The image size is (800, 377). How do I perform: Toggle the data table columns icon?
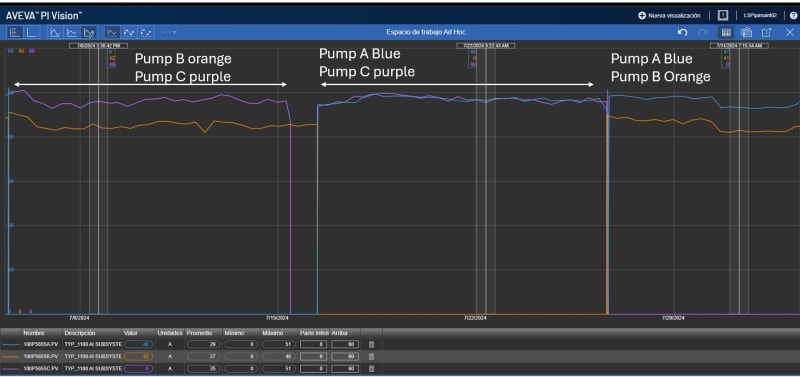(726, 32)
